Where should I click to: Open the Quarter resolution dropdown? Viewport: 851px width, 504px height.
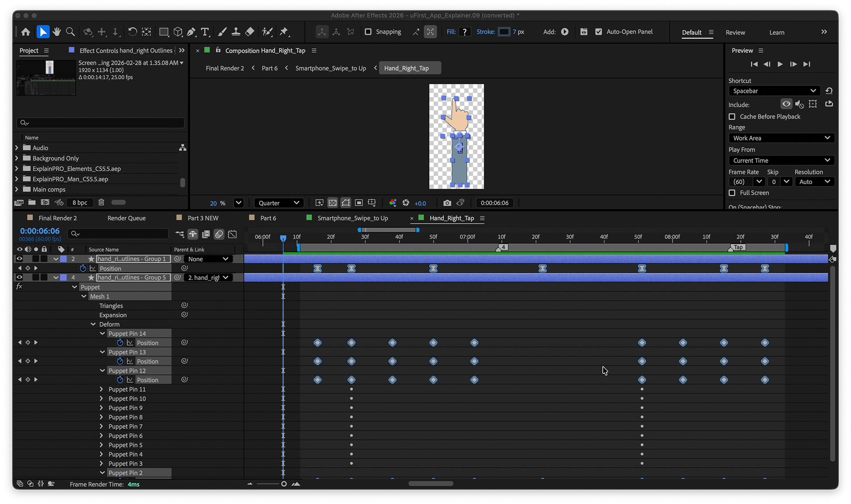pyautogui.click(x=279, y=203)
